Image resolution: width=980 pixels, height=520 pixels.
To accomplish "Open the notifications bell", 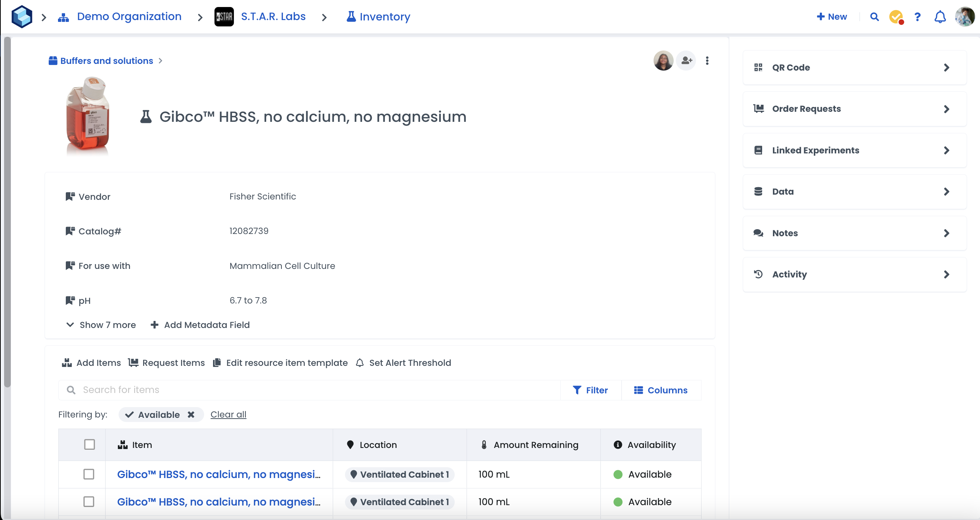I will click(x=940, y=17).
